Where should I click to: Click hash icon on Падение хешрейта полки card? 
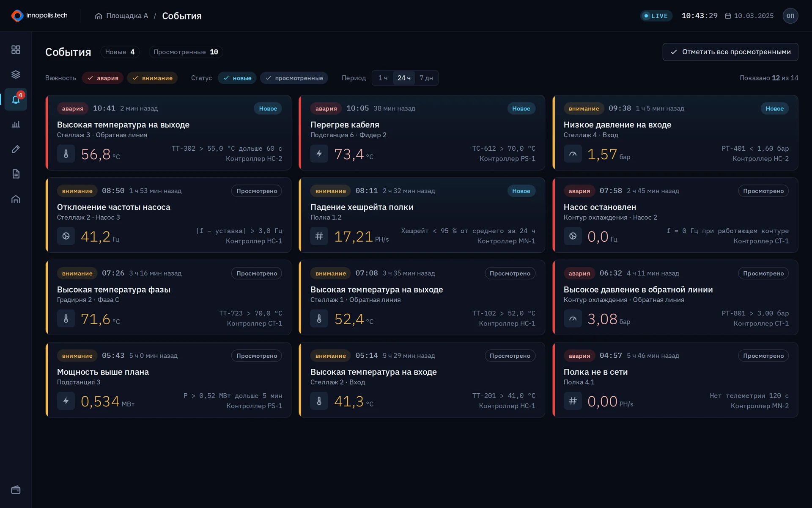click(x=319, y=236)
